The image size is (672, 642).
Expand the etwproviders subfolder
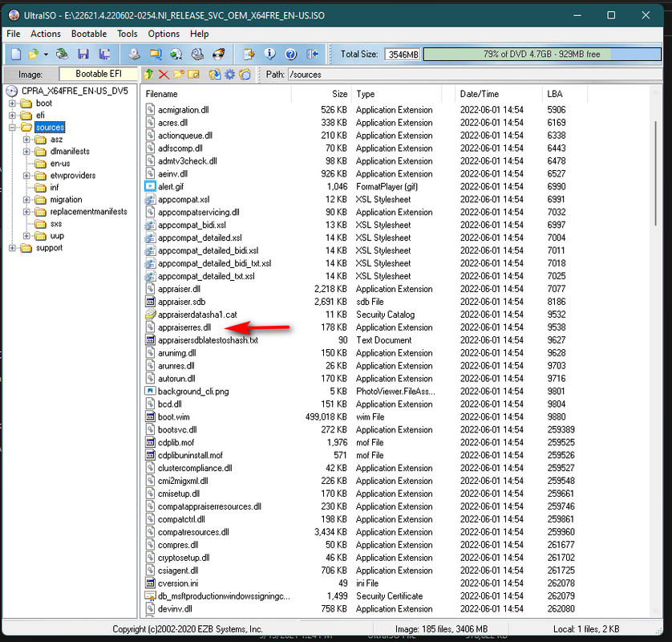26,176
